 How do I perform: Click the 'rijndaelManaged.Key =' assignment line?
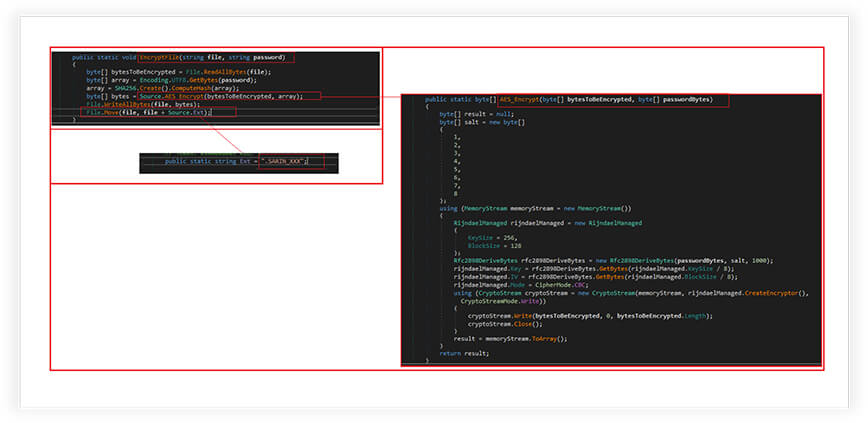point(592,269)
